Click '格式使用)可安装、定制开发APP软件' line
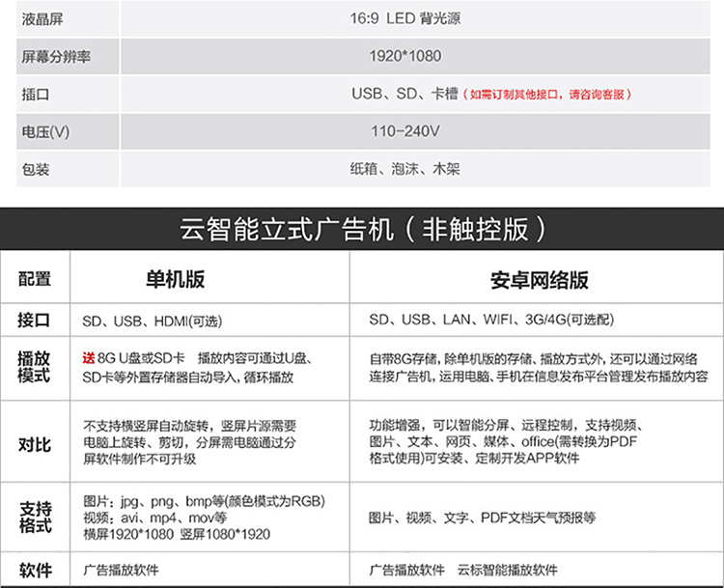724x588 pixels. (474, 459)
